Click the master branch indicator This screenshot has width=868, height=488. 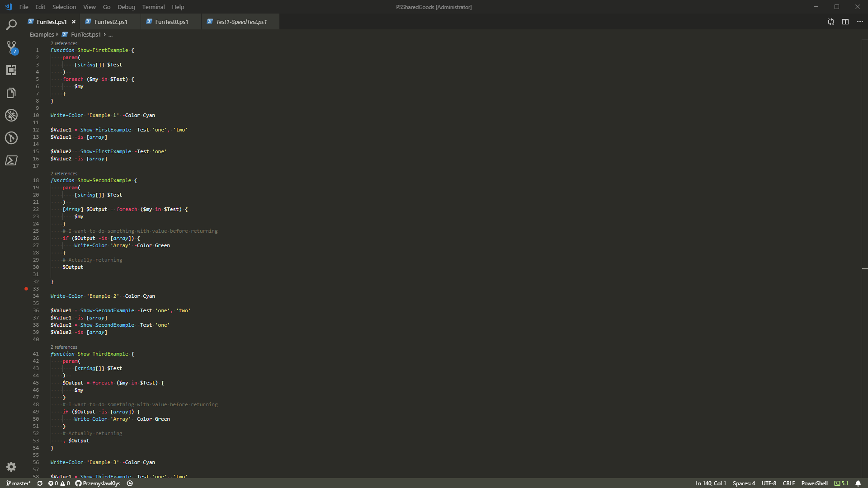click(x=18, y=483)
